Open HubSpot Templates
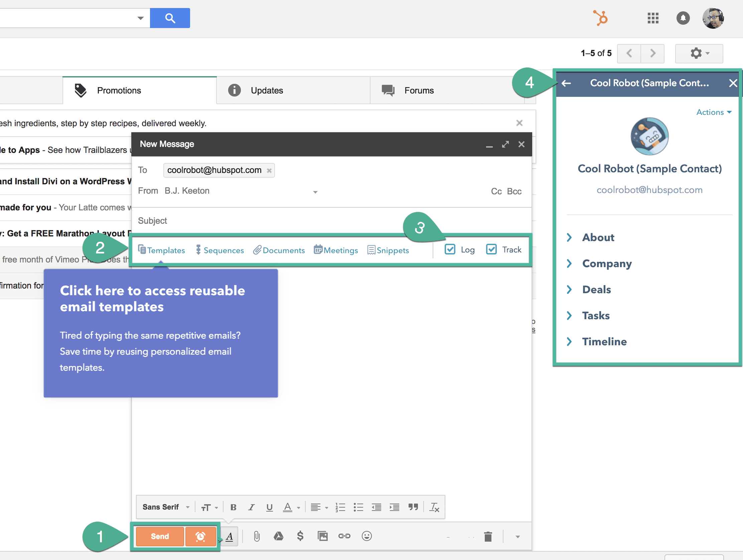This screenshot has height=560, width=743. coord(161,250)
